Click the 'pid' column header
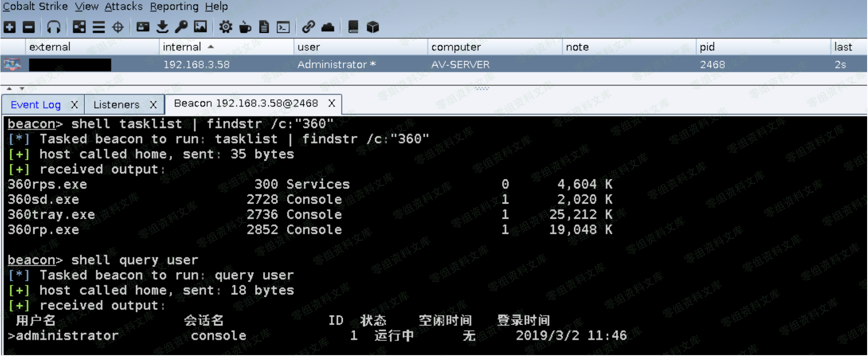Screen dimensions: 868x356 tap(707, 47)
